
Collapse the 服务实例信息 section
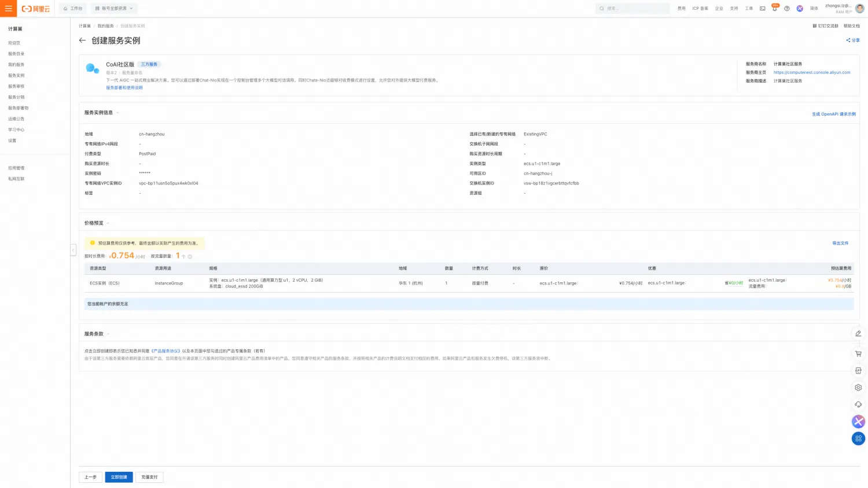coord(117,113)
